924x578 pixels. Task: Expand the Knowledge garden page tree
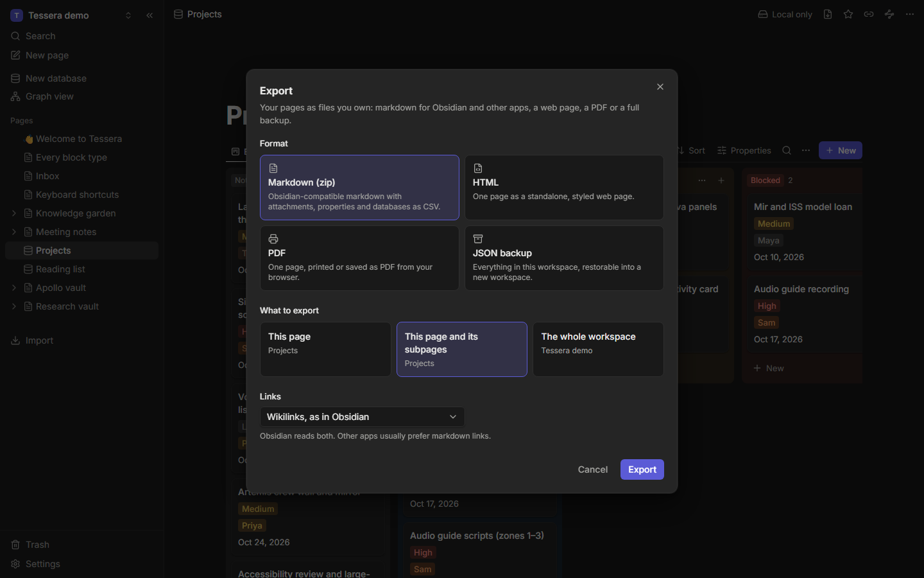(x=14, y=213)
